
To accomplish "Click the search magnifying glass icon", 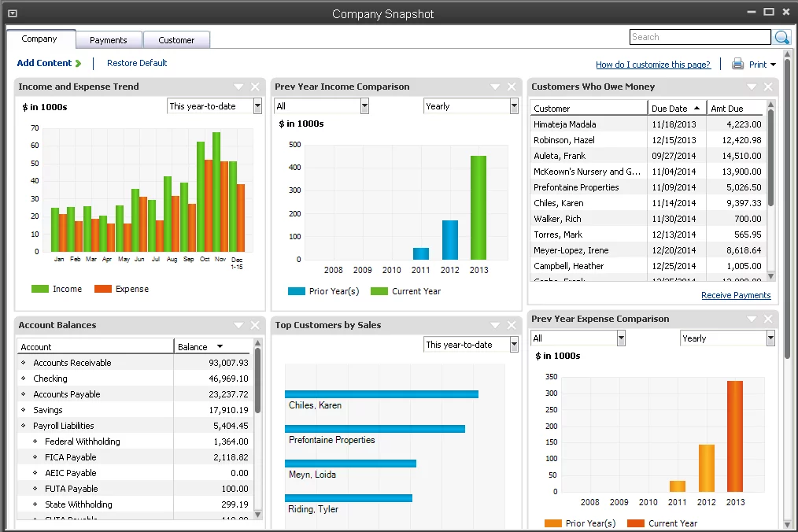I will click(781, 37).
